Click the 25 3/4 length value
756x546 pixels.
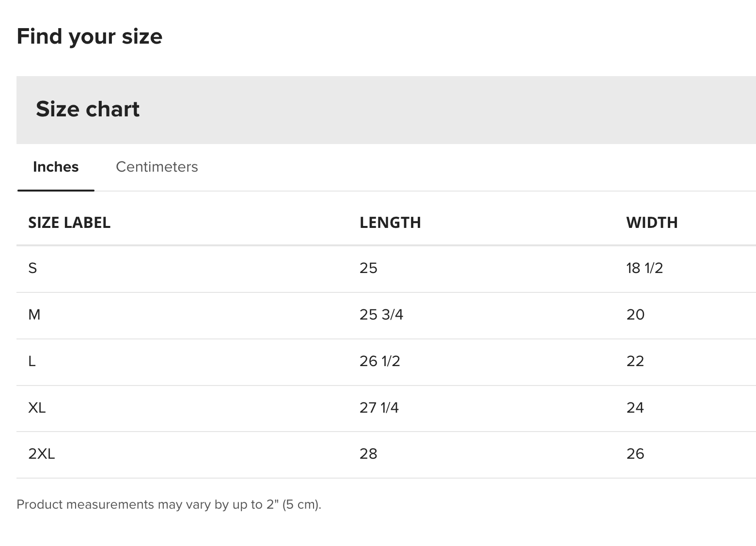(381, 315)
